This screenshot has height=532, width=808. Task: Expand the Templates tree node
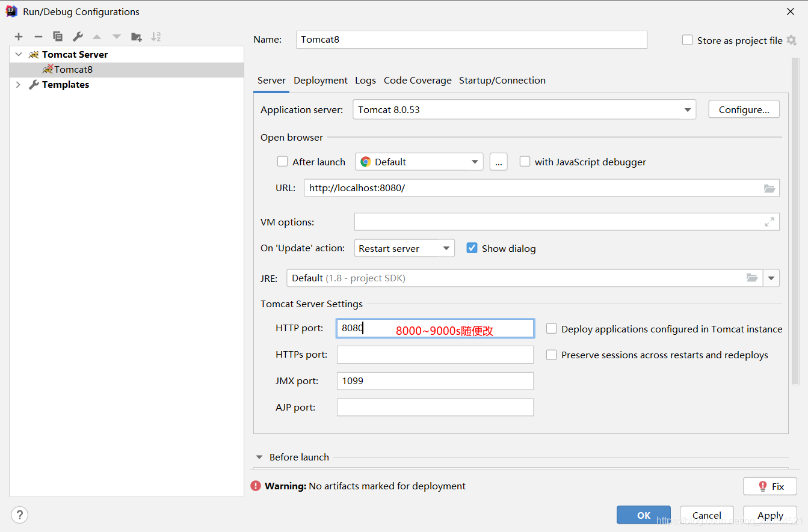pos(19,85)
